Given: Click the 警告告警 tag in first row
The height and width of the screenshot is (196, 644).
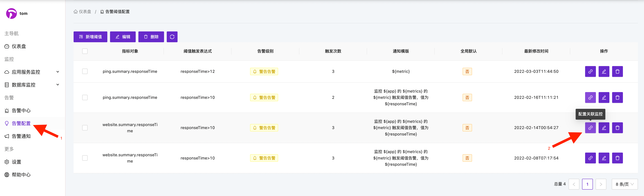Looking at the screenshot, I should click(264, 71).
